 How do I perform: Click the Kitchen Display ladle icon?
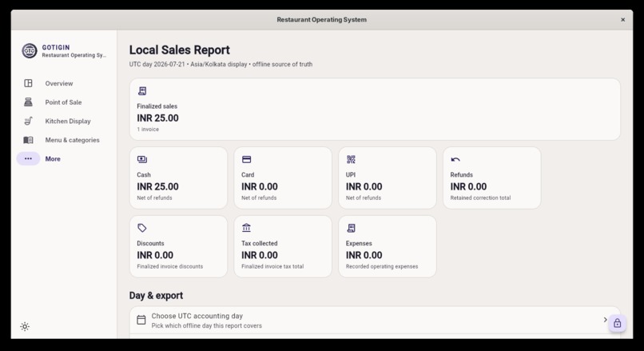click(28, 122)
